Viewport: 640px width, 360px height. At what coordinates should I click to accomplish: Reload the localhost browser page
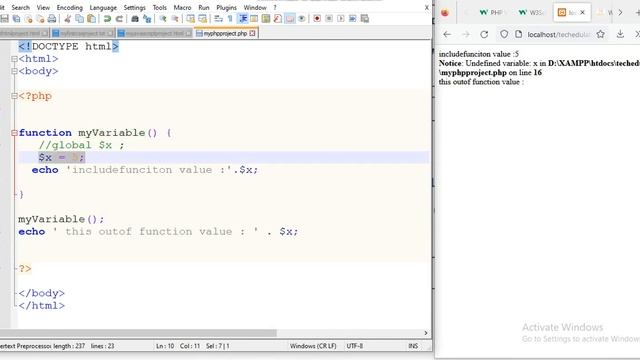[x=484, y=35]
